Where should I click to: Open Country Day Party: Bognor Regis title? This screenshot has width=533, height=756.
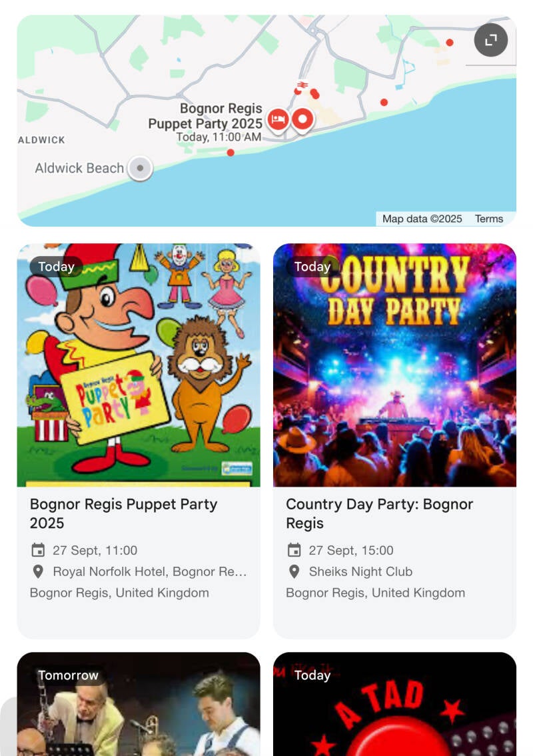tap(379, 513)
